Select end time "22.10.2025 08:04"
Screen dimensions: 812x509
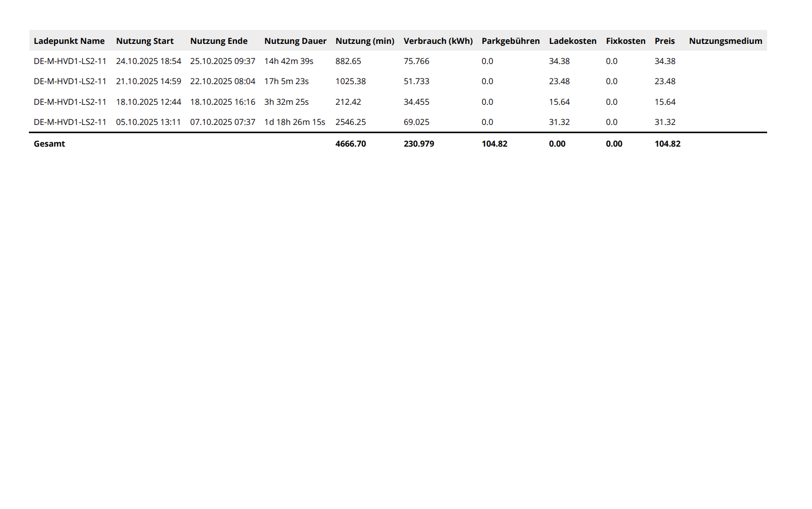223,81
